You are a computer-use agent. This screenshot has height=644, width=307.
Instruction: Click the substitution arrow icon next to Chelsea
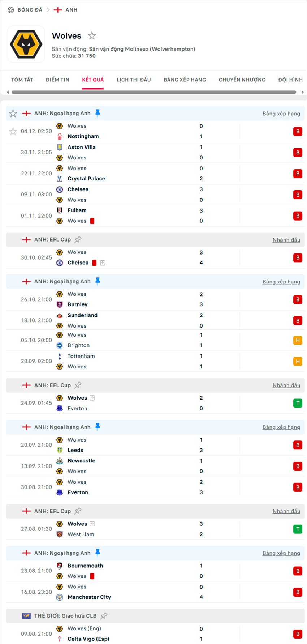click(x=103, y=263)
